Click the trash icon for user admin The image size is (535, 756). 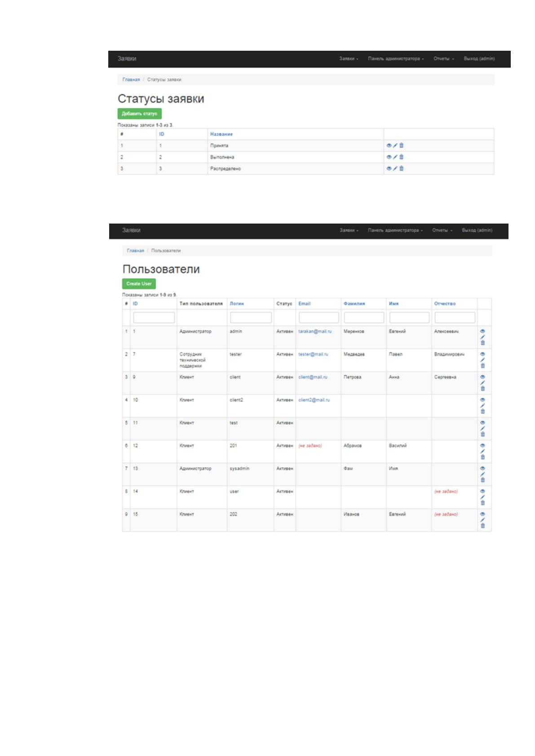483,343
